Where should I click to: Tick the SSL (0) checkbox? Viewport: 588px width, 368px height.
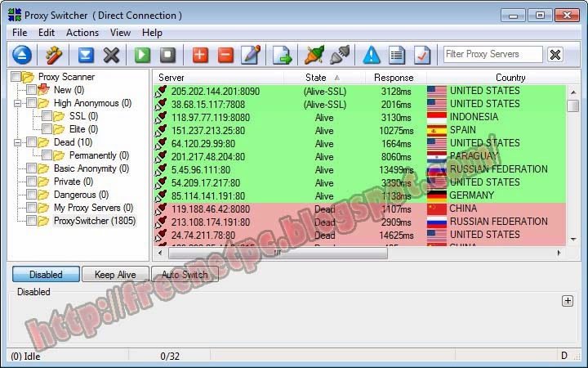click(x=47, y=116)
